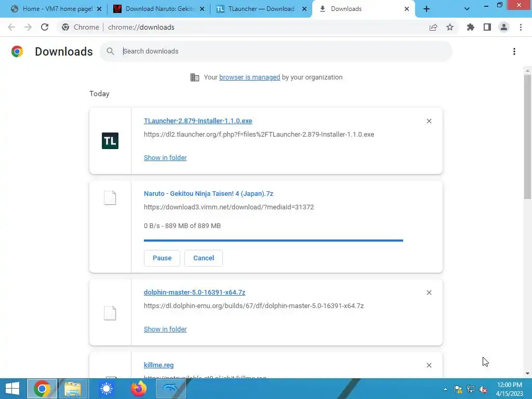This screenshot has width=532, height=399.
Task: Open the killme.reg file link
Action: coord(158,365)
